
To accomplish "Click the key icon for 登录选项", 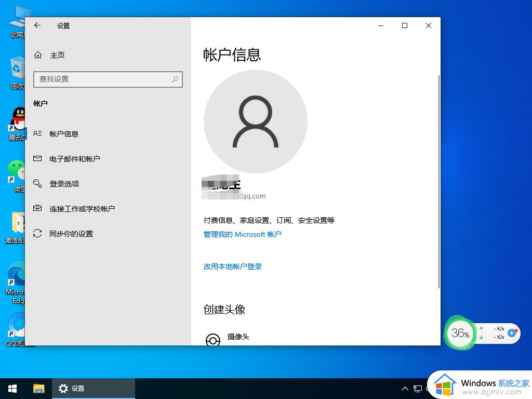I will 37,183.
